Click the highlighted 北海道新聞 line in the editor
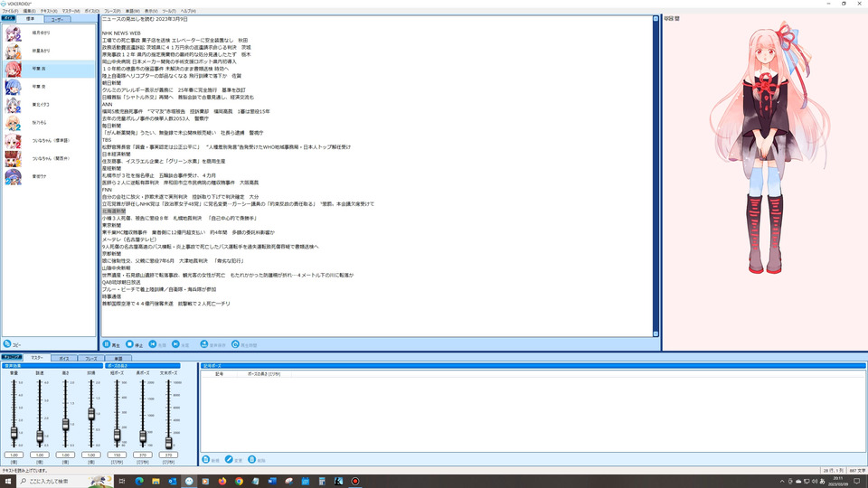Screen dimensions: 868x488 pos(114,211)
